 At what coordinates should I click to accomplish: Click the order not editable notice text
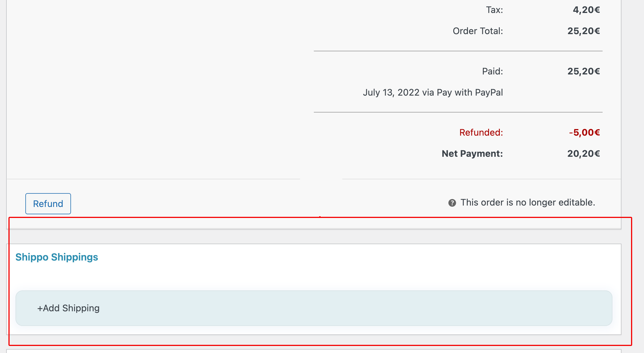[x=527, y=202]
